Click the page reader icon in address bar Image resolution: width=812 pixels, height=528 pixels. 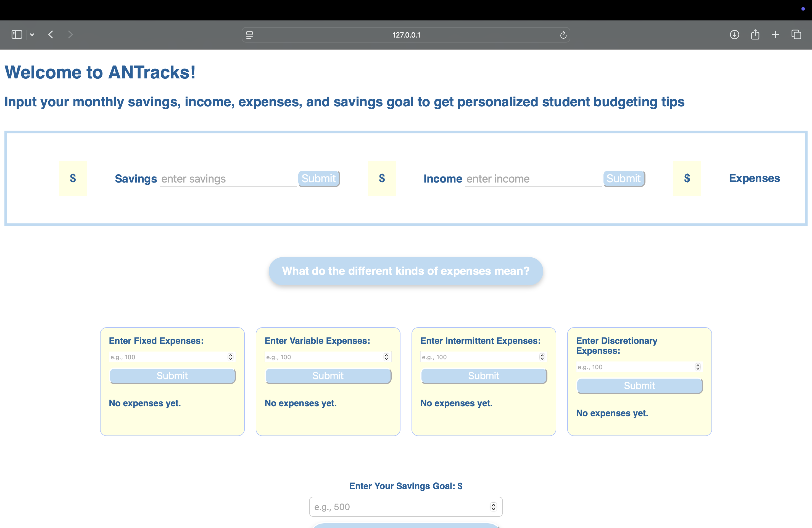(249, 35)
